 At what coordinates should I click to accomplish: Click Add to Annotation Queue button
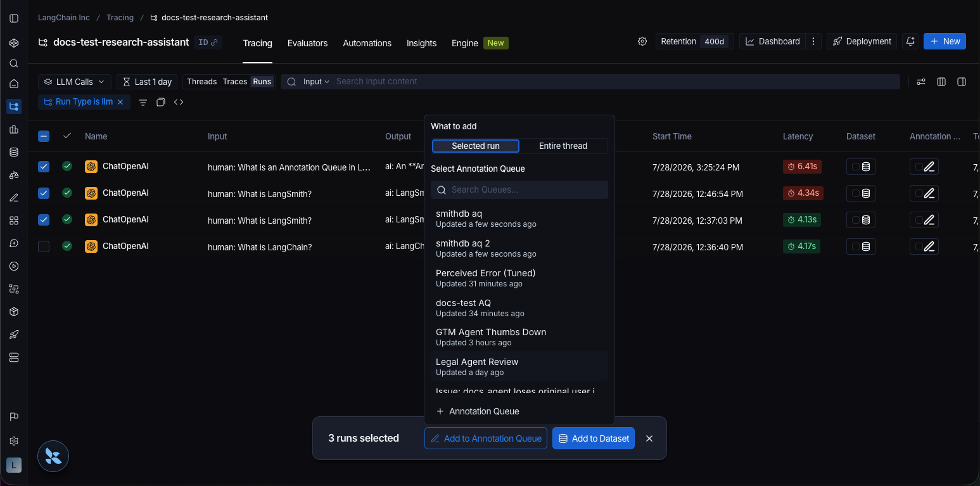[x=486, y=438]
